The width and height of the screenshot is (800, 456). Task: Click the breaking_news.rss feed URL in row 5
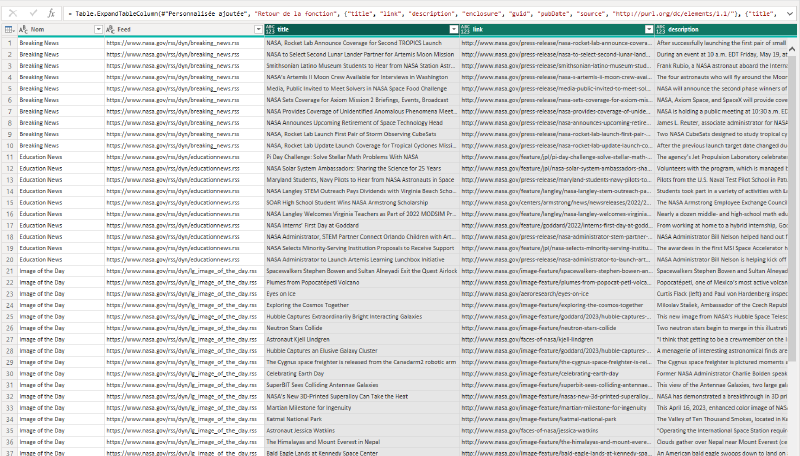(184, 88)
